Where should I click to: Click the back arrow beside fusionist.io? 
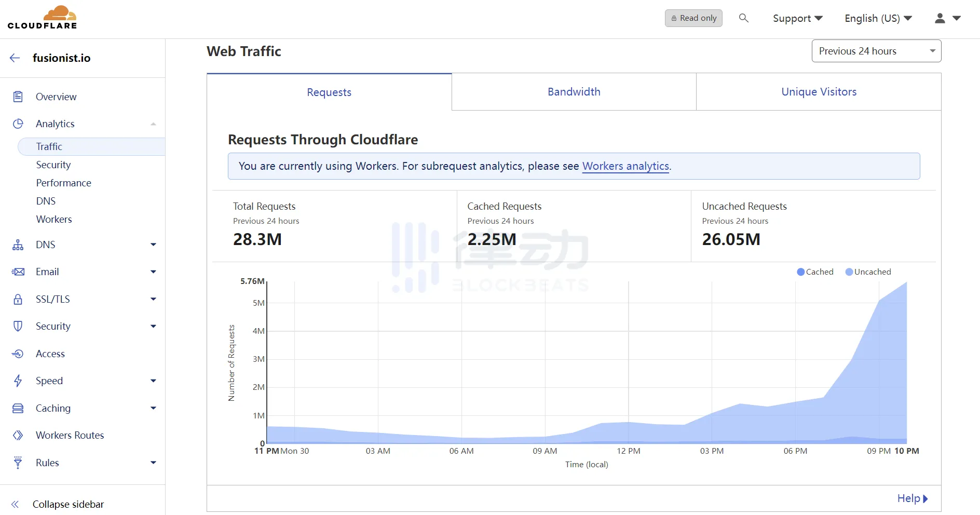(x=15, y=58)
